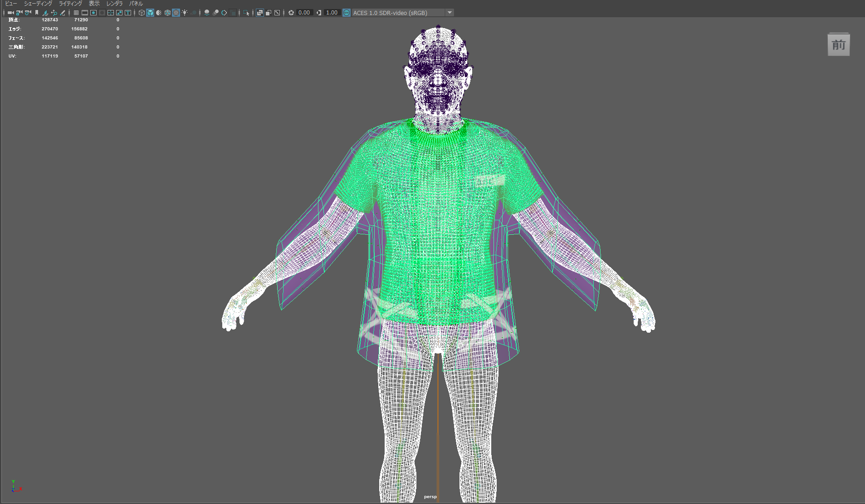
Task: Toggle Wireframe on Shaded icon
Action: 167,13
